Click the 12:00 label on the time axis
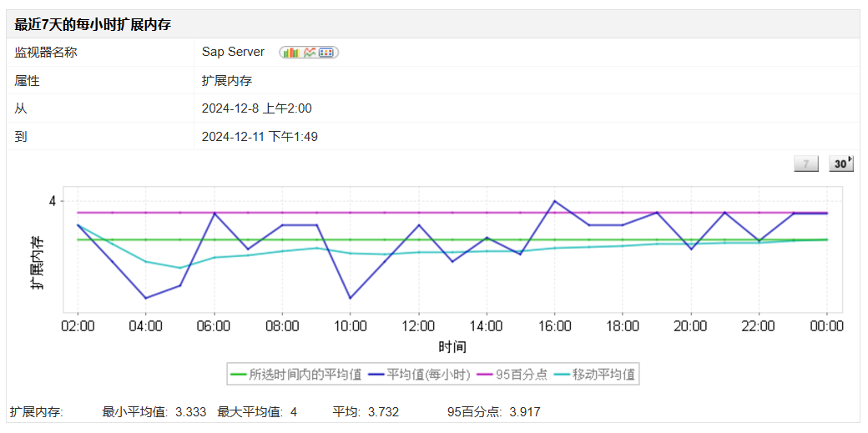The height and width of the screenshot is (433, 868). [x=418, y=327]
